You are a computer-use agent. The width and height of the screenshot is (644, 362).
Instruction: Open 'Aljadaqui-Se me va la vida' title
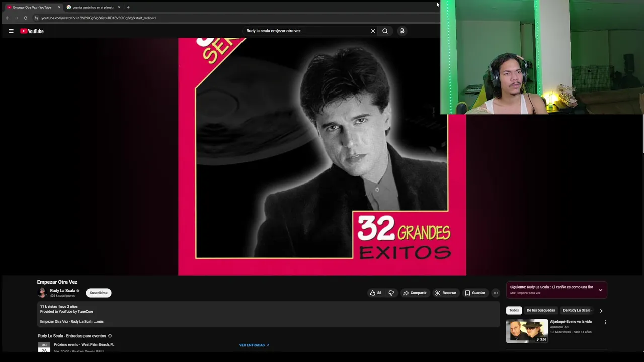tap(571, 322)
